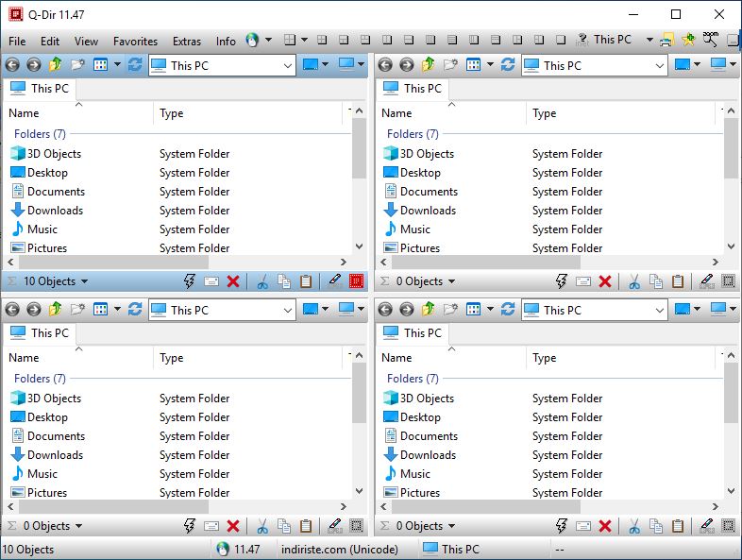Open views dropdown arrow in top-left pane
This screenshot has width=742, height=560.
click(117, 64)
